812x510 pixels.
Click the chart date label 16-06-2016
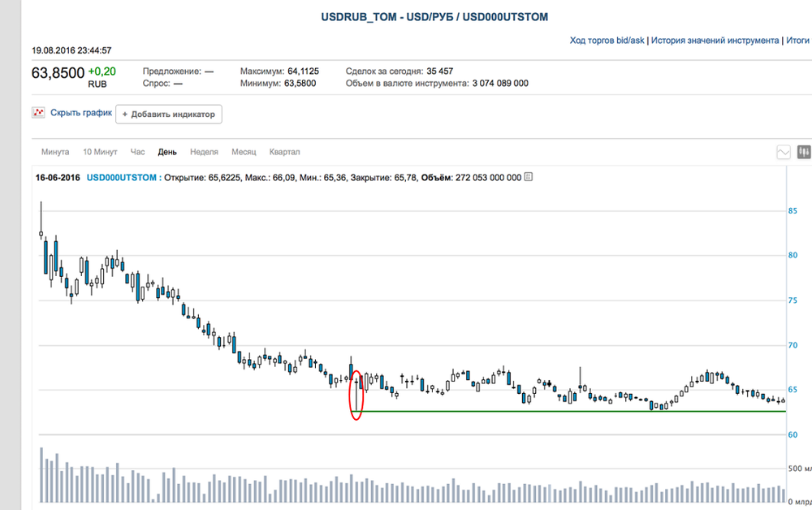58,178
